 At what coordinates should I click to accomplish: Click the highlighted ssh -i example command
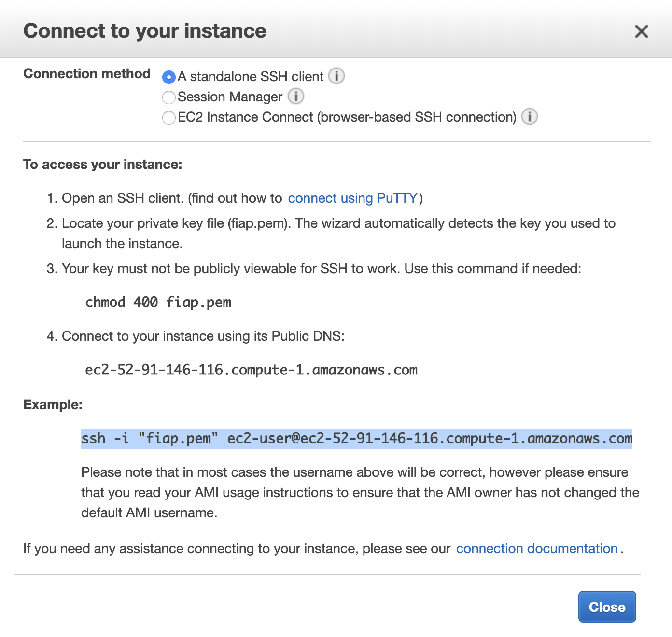click(x=357, y=439)
